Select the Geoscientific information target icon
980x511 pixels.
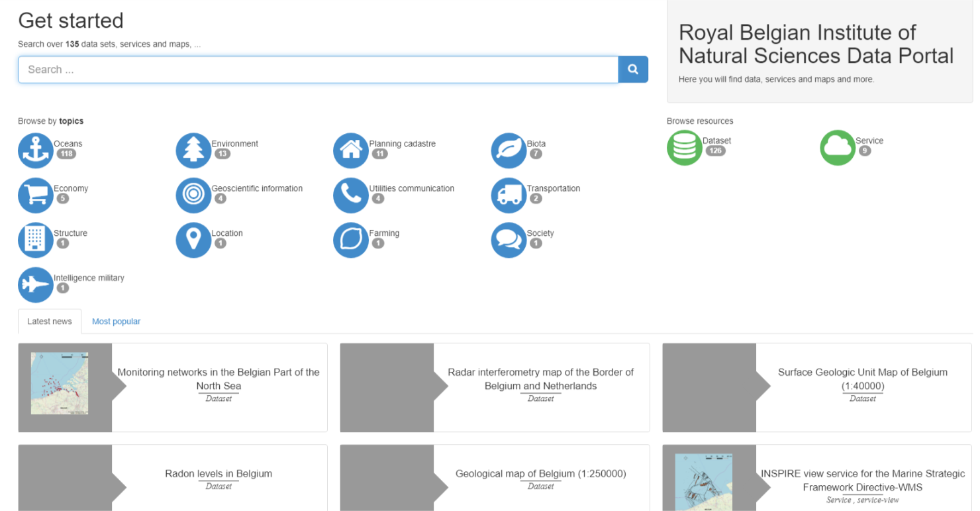pos(193,196)
